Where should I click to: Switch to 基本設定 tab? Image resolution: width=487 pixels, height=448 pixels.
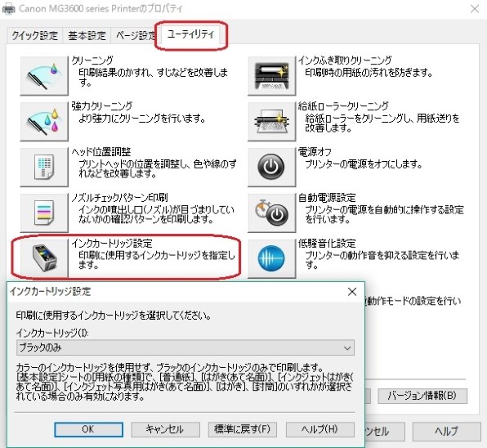[x=87, y=35]
